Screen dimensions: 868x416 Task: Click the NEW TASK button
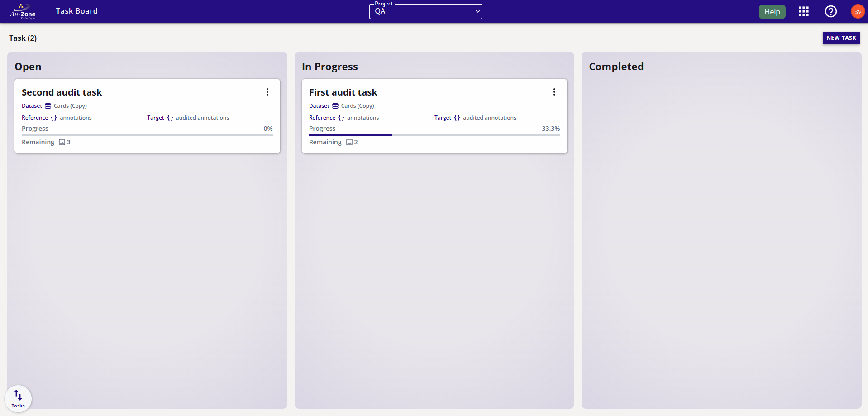coord(841,38)
